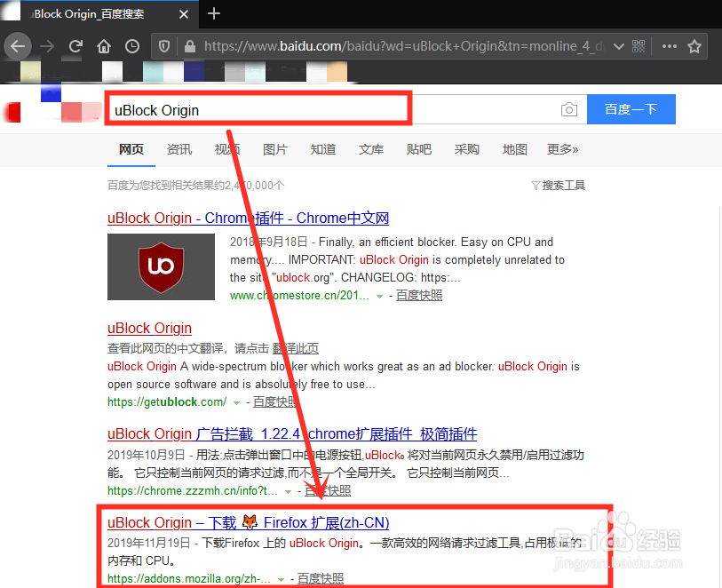
Task: Expand the 更多» categories
Action: click(563, 149)
